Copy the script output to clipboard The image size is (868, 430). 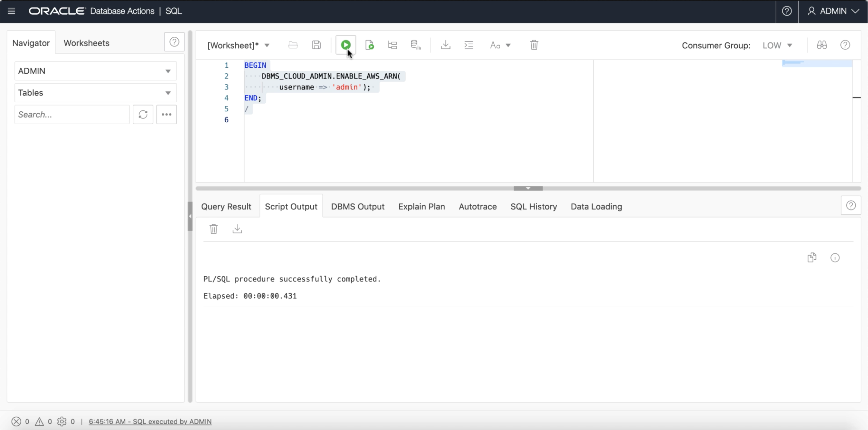(812, 258)
